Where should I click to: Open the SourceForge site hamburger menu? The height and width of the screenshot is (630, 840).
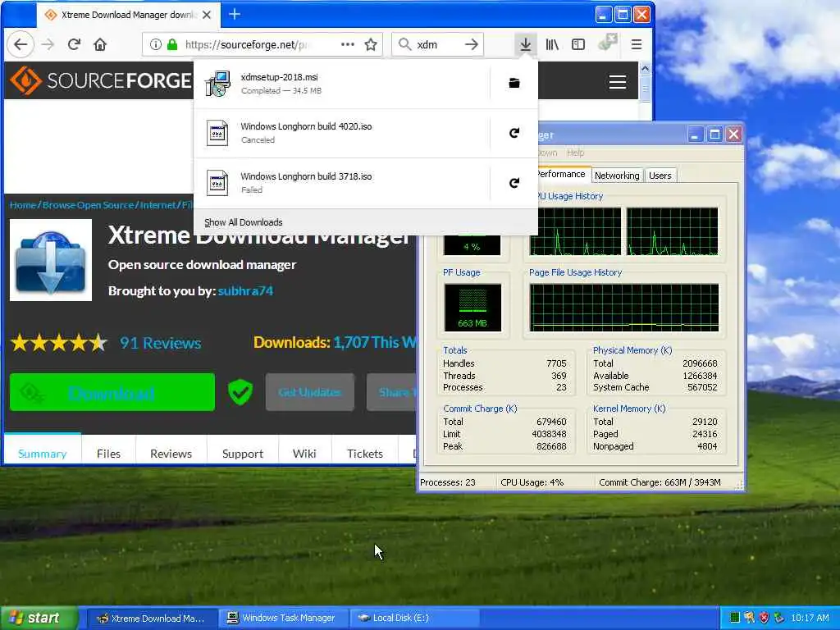(x=618, y=82)
